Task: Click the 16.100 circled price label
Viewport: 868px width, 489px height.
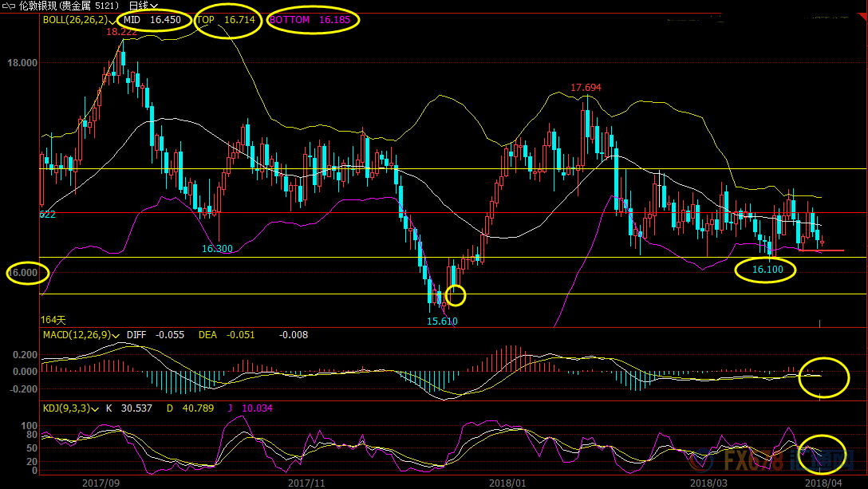Action: 767,270
